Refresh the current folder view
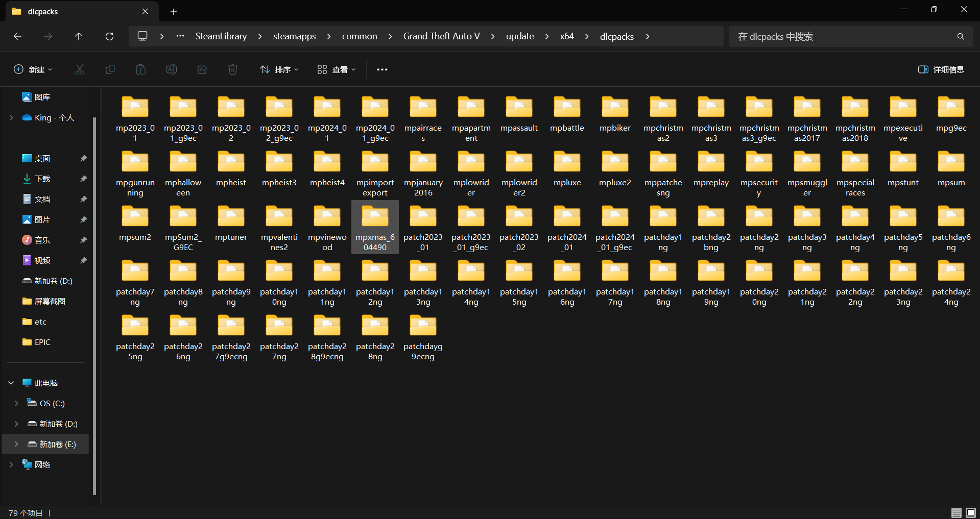 coord(109,36)
